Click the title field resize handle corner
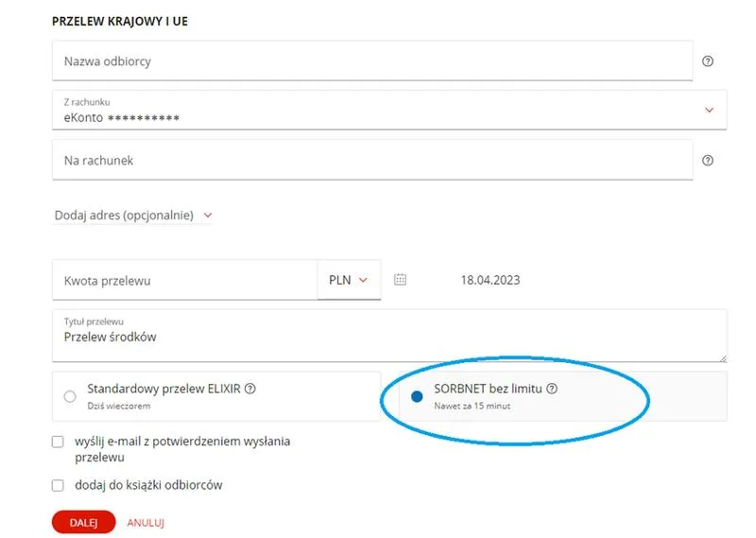 [723, 358]
